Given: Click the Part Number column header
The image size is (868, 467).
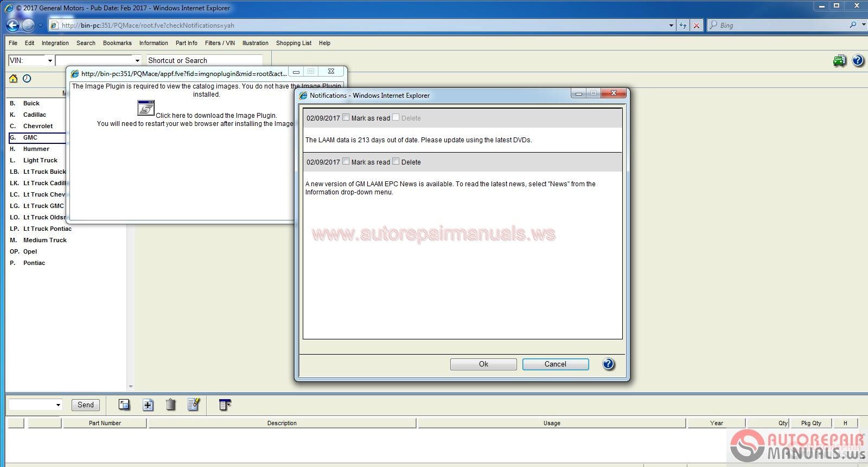Looking at the screenshot, I should pyautogui.click(x=105, y=423).
